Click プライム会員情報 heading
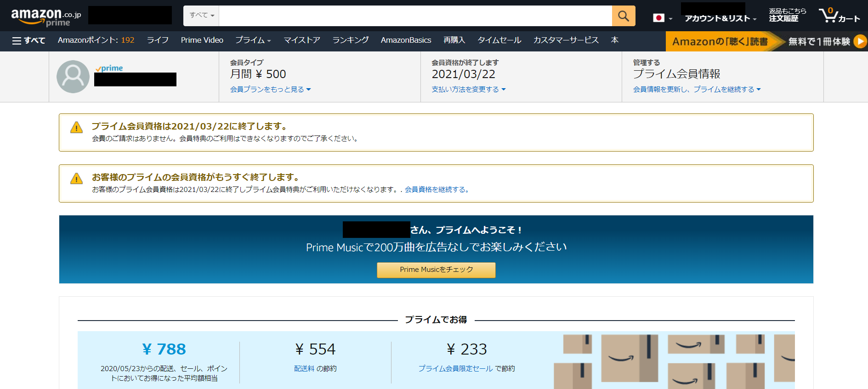Image resolution: width=868 pixels, height=389 pixels. pyautogui.click(x=677, y=74)
